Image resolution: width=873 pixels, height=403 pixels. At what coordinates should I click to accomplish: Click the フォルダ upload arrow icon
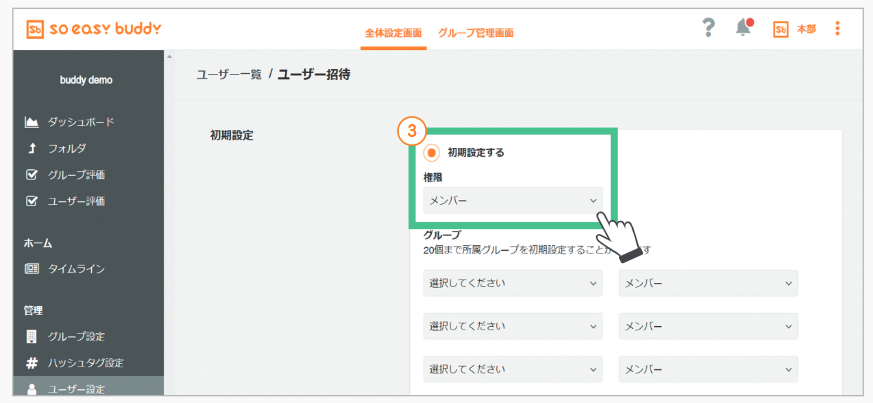pos(32,149)
